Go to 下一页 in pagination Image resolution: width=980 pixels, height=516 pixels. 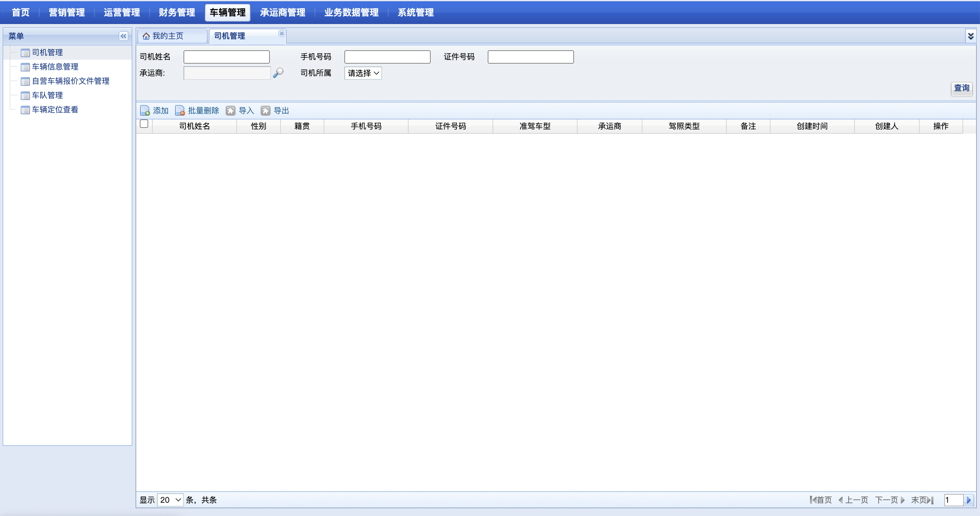point(890,500)
